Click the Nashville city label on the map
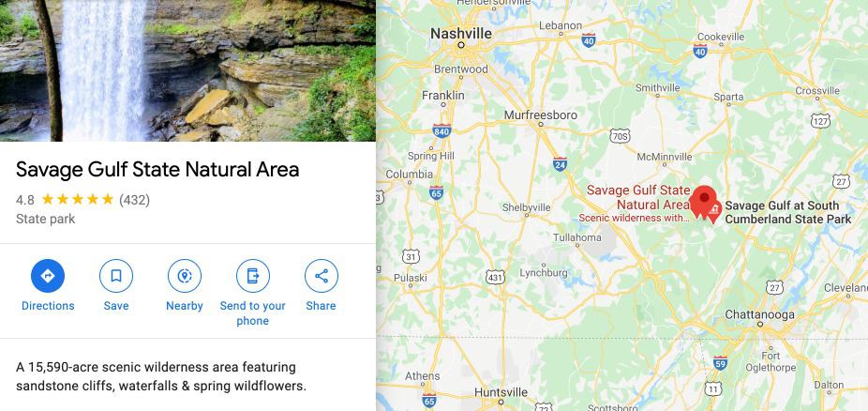The width and height of the screenshot is (868, 411). tap(461, 34)
